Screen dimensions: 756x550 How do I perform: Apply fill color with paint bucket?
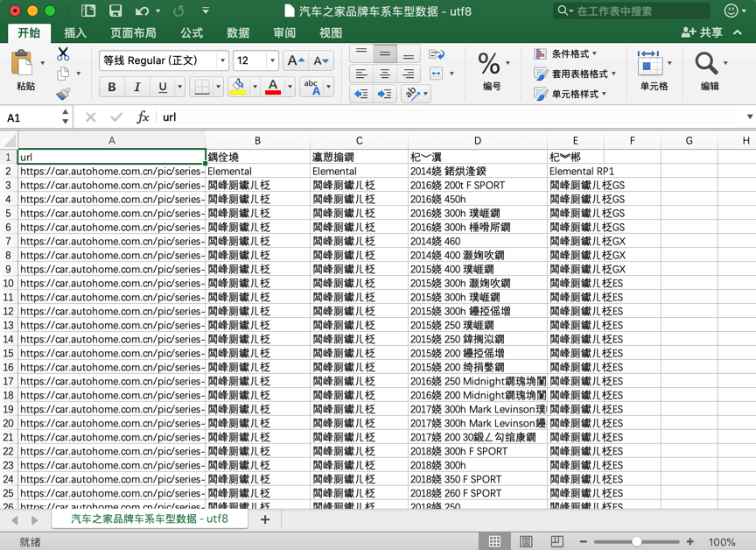pos(238,87)
